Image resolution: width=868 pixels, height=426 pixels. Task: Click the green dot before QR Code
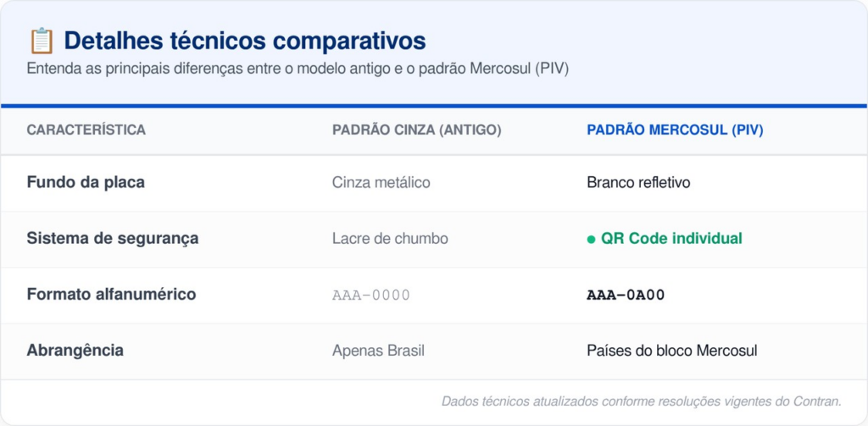tap(591, 240)
